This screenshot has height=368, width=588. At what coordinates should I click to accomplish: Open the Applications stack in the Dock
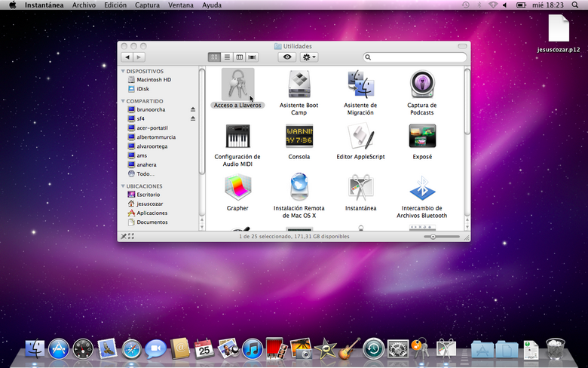pyautogui.click(x=482, y=349)
